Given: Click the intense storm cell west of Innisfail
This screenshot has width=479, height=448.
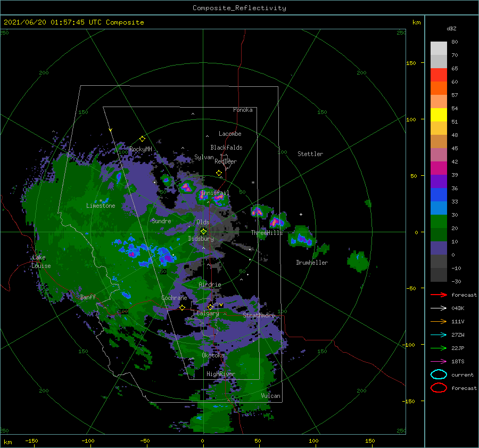Looking at the screenshot, I should tap(186, 187).
